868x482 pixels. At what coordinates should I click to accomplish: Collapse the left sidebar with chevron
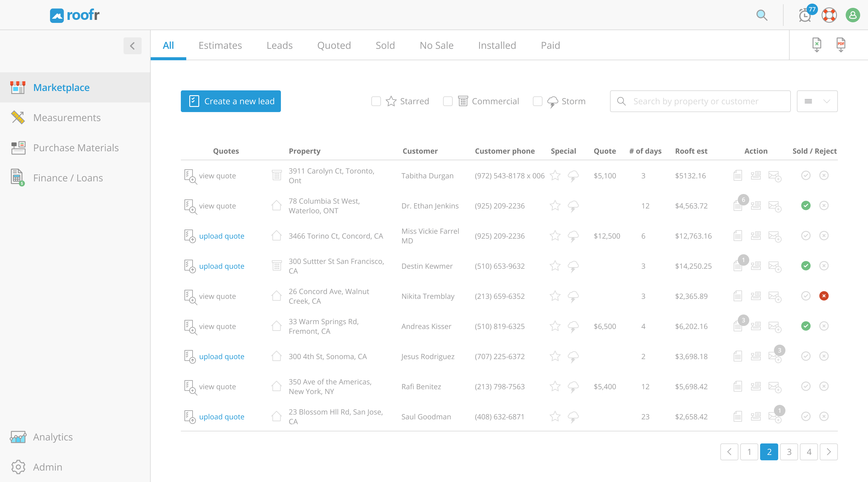(x=132, y=46)
